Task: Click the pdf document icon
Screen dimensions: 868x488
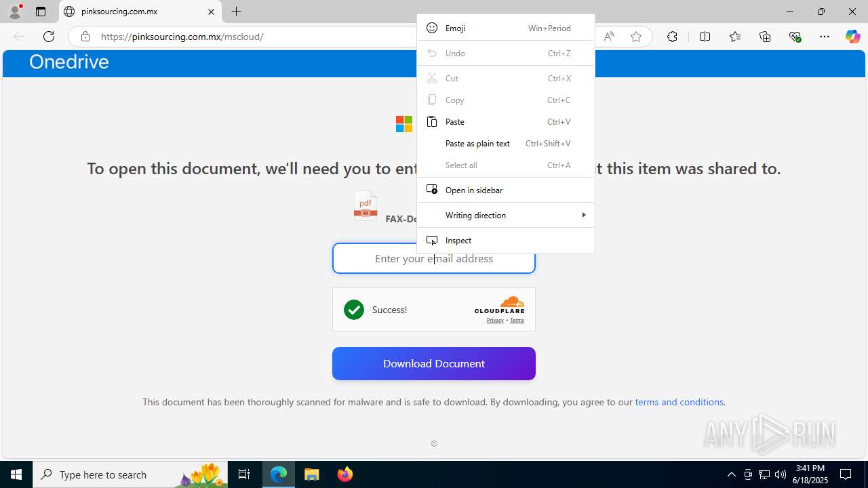Action: coord(366,206)
